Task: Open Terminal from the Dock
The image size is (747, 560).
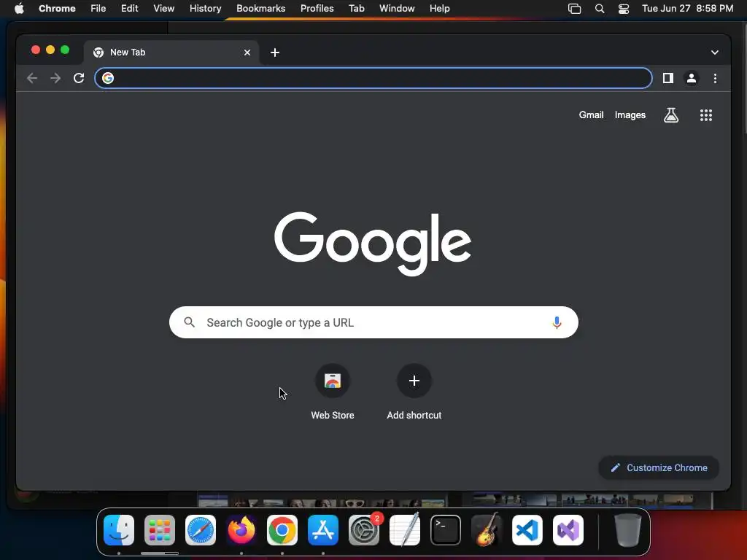Action: 446,530
